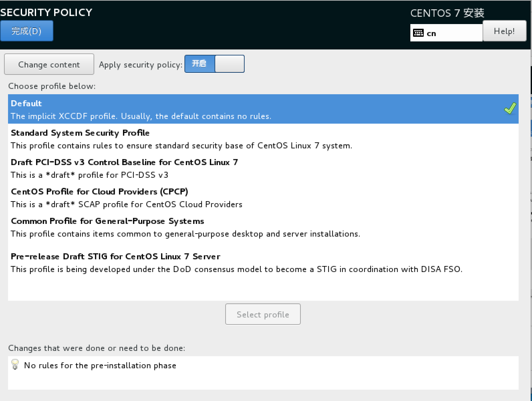Select Draft PCI-DSS v3 Control Baseline profile
The height and width of the screenshot is (401, 532).
pos(263,168)
